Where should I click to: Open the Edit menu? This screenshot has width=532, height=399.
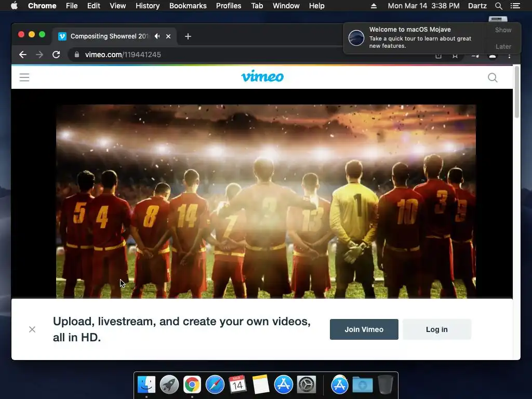coord(94,6)
